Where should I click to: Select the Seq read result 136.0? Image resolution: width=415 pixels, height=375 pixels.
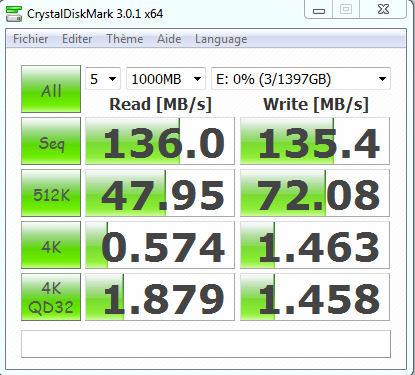160,141
